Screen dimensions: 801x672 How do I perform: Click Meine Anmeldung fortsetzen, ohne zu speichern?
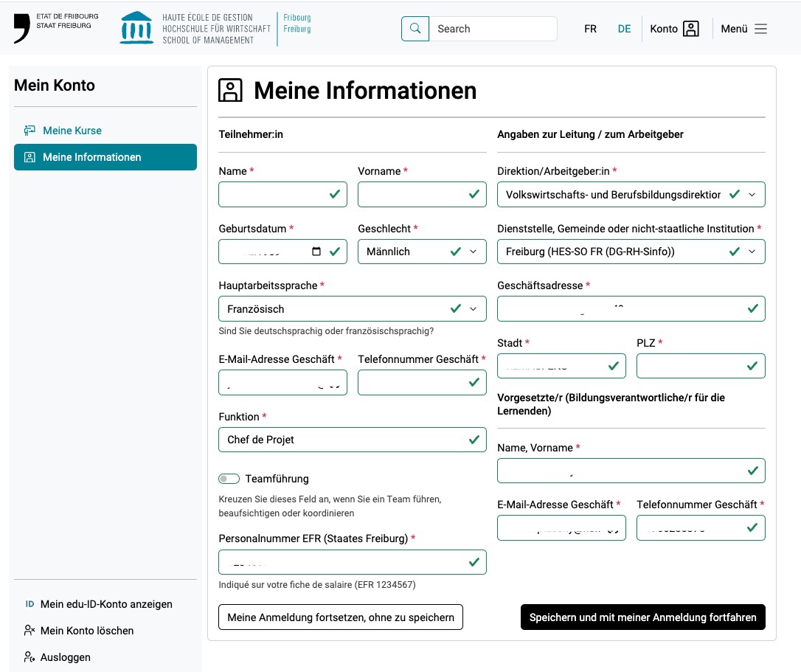point(340,617)
